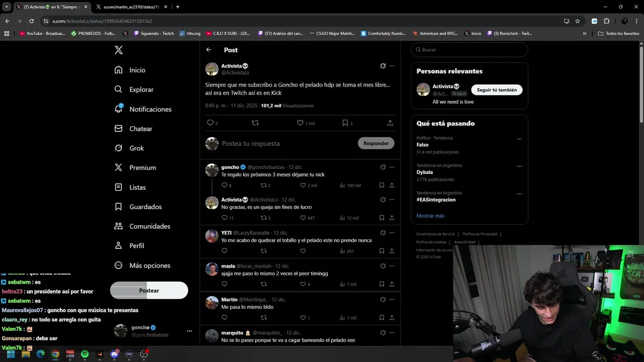644x362 pixels.
Task: Share the main Activista post
Action: pos(390,123)
